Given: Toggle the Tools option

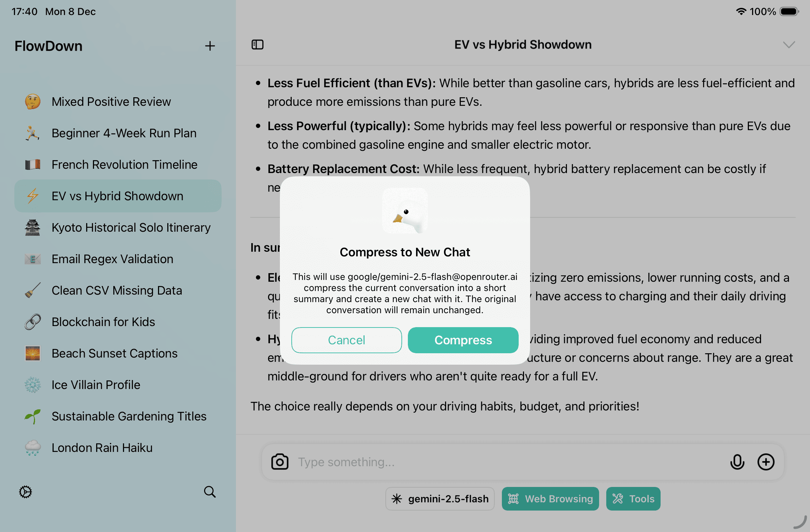Looking at the screenshot, I should 633,499.
